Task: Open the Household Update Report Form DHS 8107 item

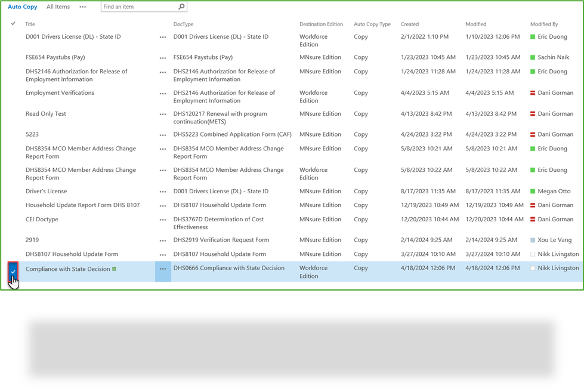Action: coord(82,203)
